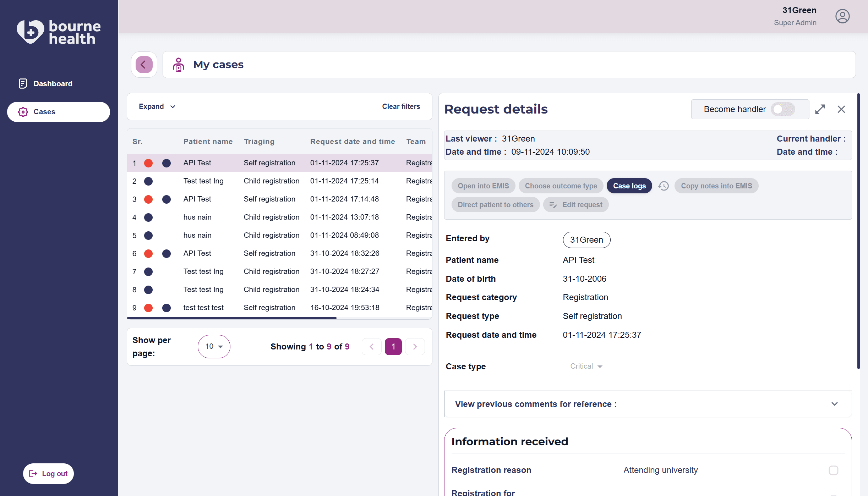This screenshot has height=496, width=868.
Task: Click the second navy dot in row 9
Action: 166,308
